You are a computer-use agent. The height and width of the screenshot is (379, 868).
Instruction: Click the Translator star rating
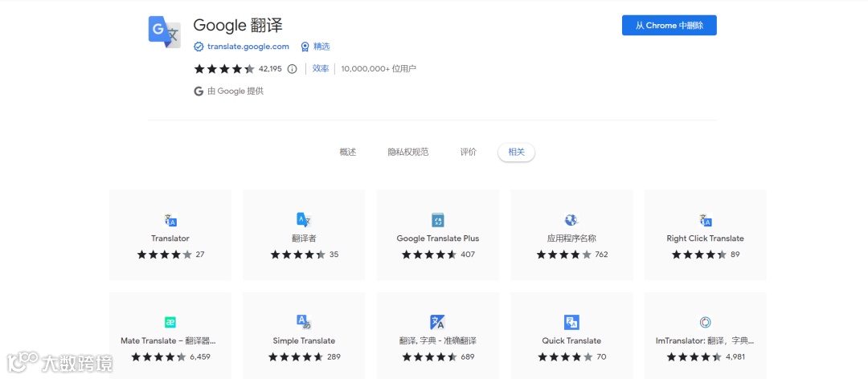pyautogui.click(x=165, y=255)
